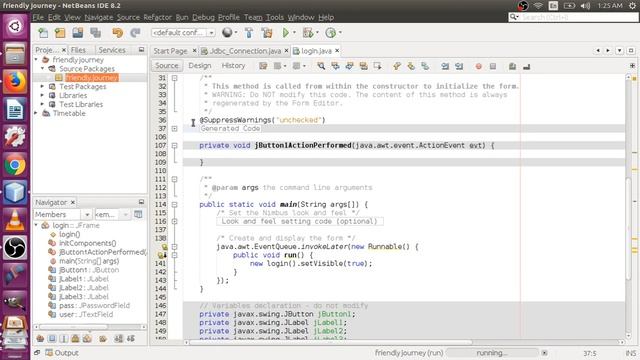The height and width of the screenshot is (360, 640).
Task: Open the Refactor menu
Action: pyautogui.click(x=158, y=17)
